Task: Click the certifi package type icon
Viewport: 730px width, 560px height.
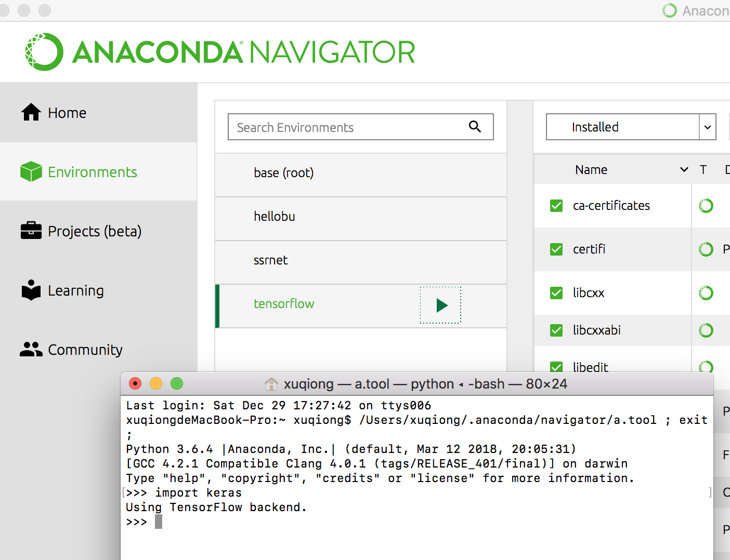Action: coord(706,249)
